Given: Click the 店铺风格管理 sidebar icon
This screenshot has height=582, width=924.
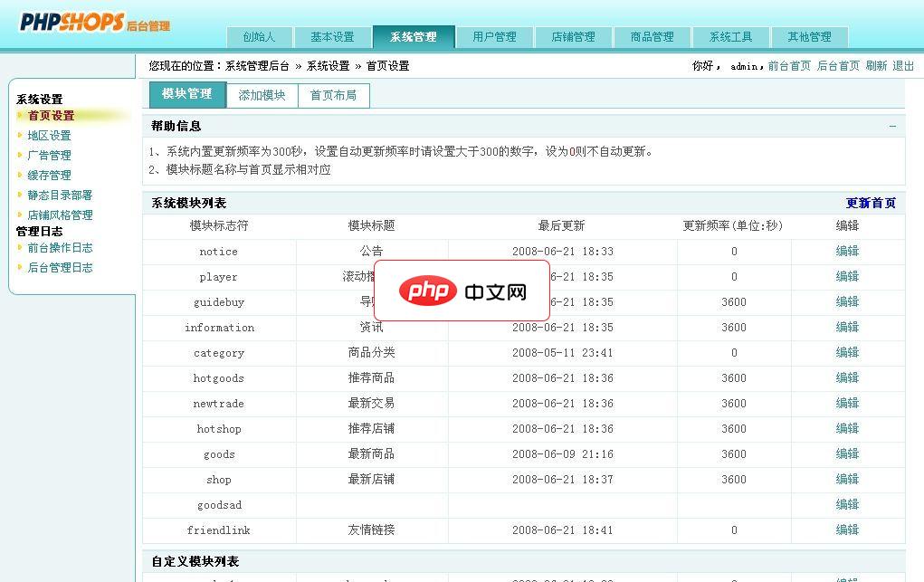Looking at the screenshot, I should click(x=20, y=215).
